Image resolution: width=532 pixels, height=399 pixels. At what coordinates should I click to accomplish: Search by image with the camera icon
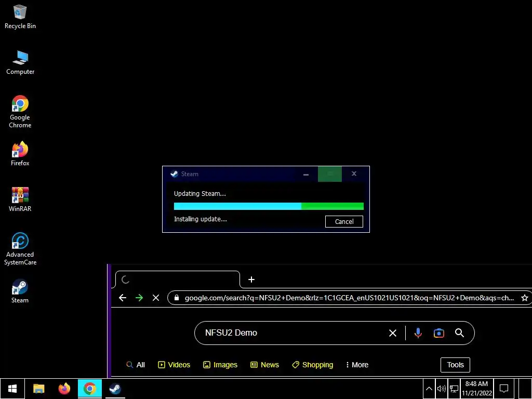coord(438,333)
